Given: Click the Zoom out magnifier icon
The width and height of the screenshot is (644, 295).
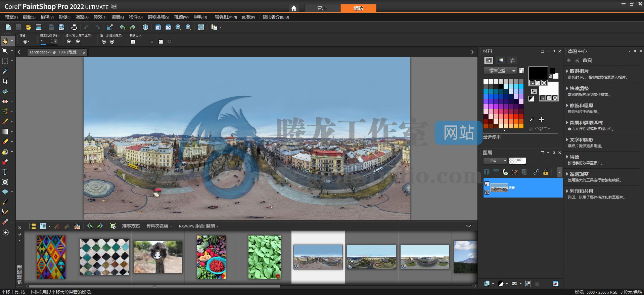Looking at the screenshot, I should (178, 27).
